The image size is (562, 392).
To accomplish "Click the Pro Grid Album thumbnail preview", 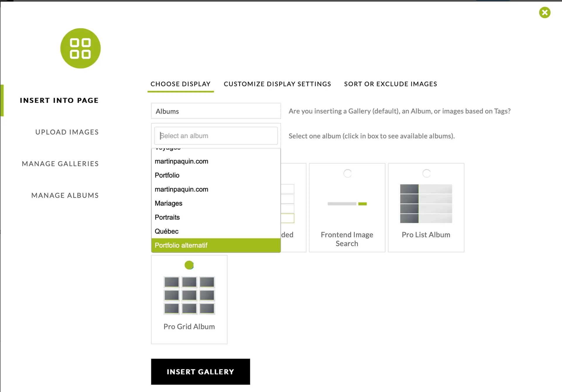I will (189, 295).
